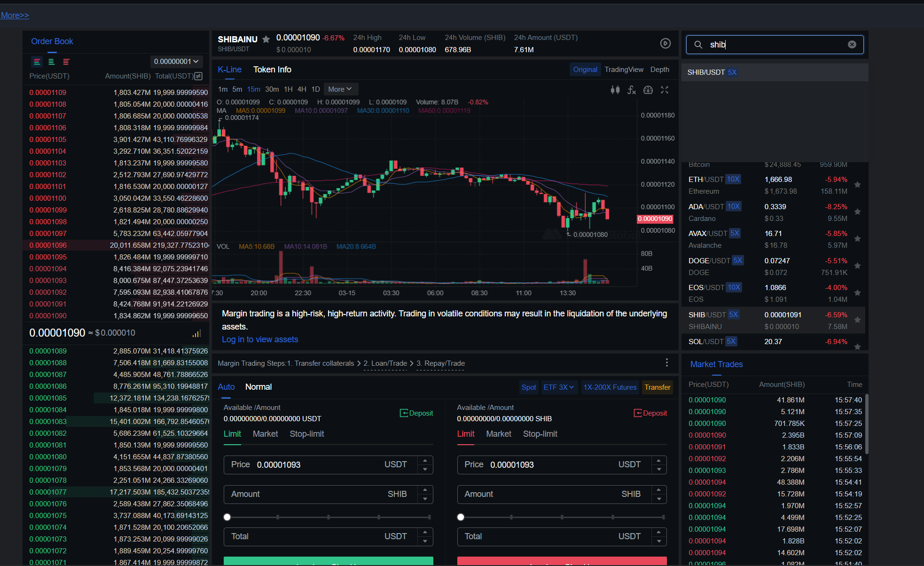Viewport: 924px width, 566px height.
Task: Select the 5m timeframe
Action: [237, 89]
